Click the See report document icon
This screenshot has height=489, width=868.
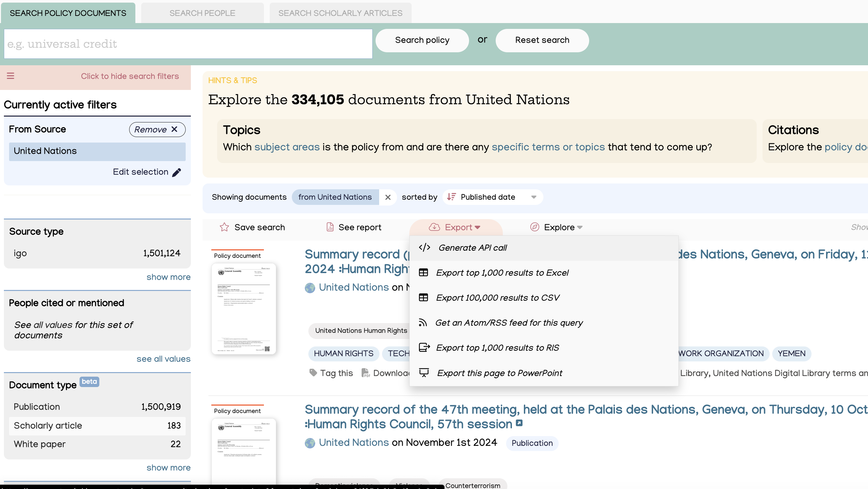pyautogui.click(x=330, y=227)
